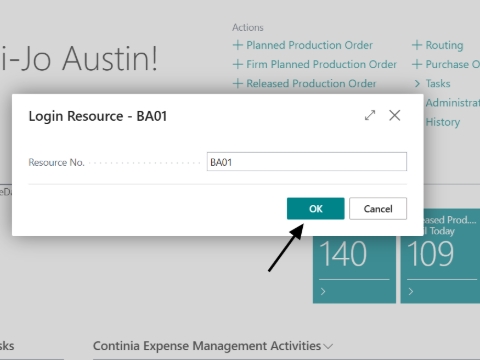This screenshot has height=360, width=480.
Task: Click the plus icon beside Routing
Action: click(x=417, y=45)
